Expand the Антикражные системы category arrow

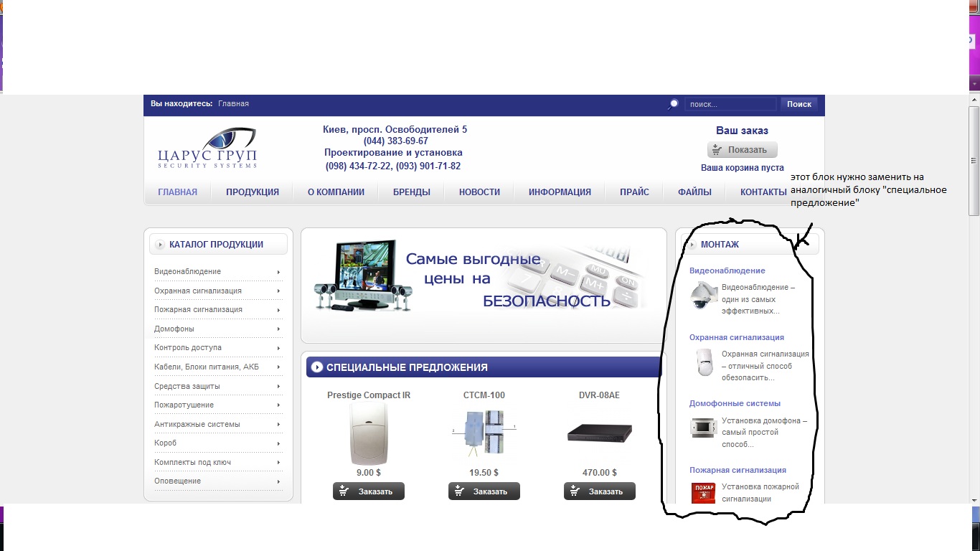[278, 425]
